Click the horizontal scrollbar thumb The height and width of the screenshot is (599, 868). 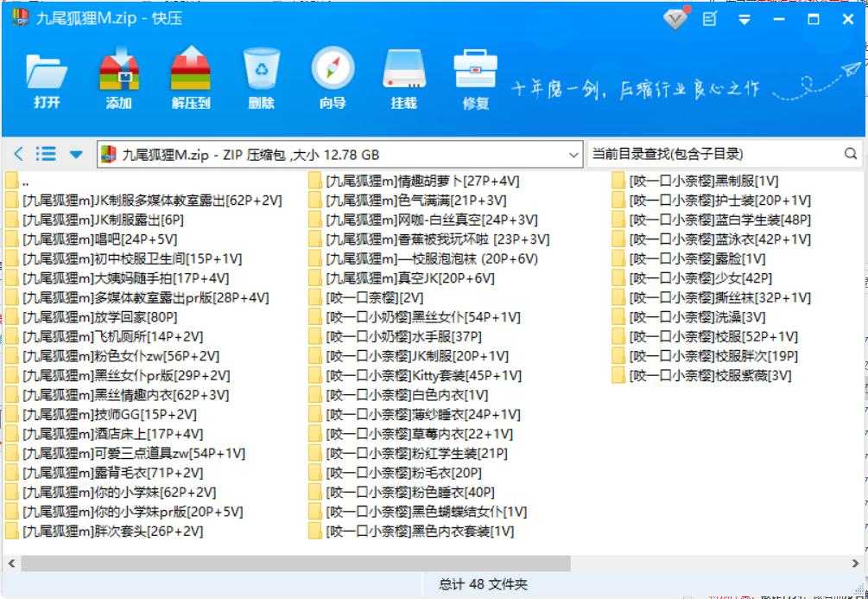pyautogui.click(x=295, y=564)
